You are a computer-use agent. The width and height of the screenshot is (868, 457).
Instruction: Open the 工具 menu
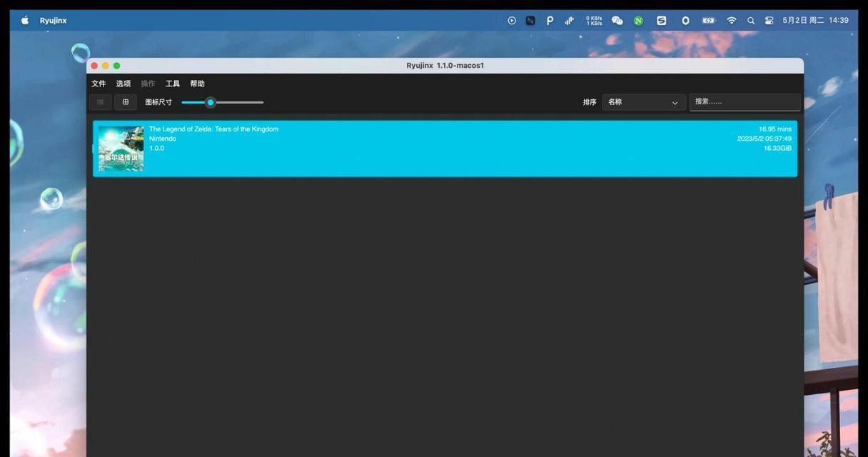(x=173, y=84)
